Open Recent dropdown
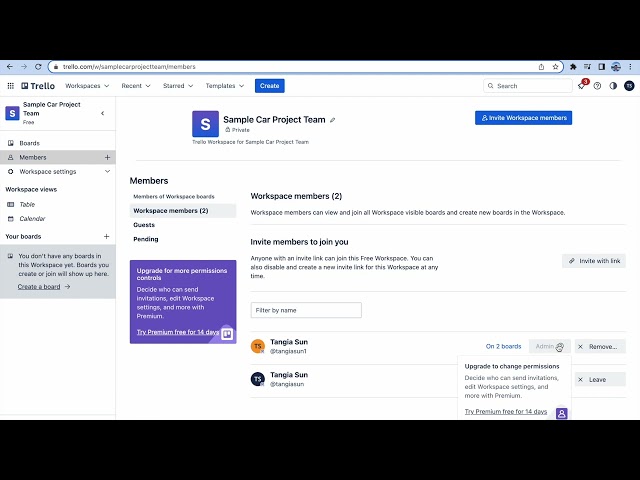Viewport: 640px width, 480px height. pyautogui.click(x=136, y=86)
